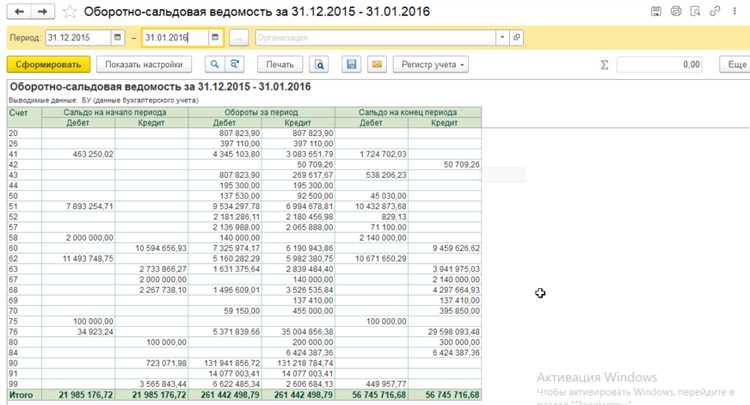Screen dimensions: 750x405
Task: Click the magnifier search icon in toolbar
Action: pyautogui.click(x=215, y=65)
